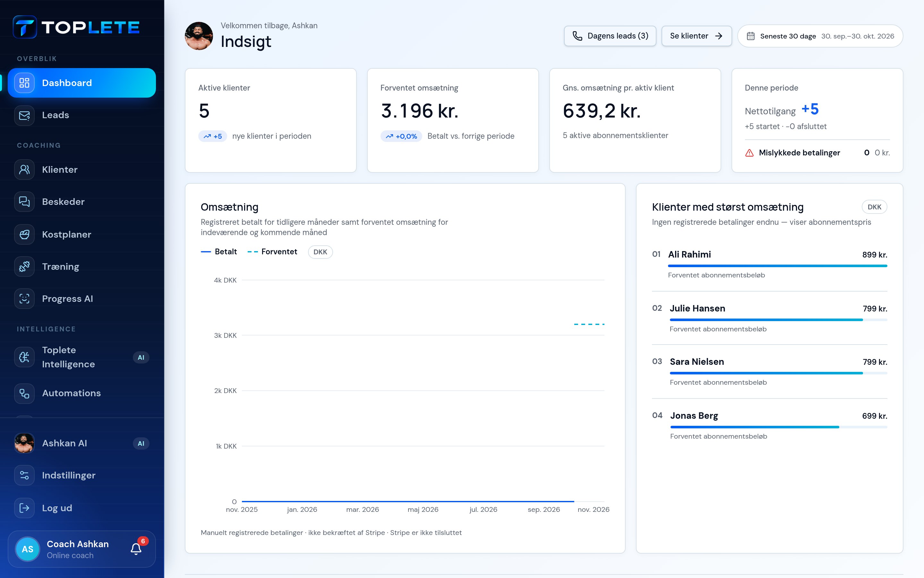Go to Klienter in the sidebar
The width and height of the screenshot is (924, 578).
coord(82,169)
